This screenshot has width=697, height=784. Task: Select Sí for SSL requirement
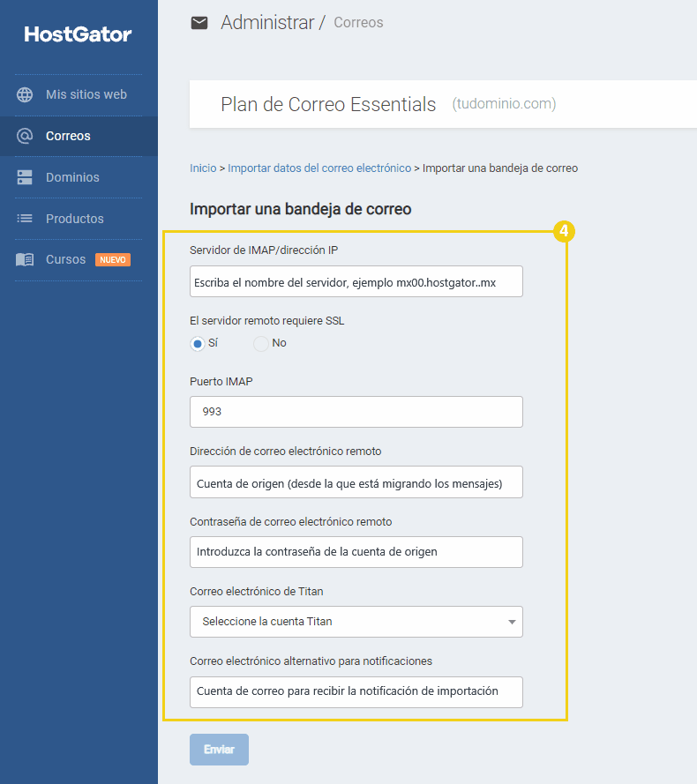coord(198,344)
